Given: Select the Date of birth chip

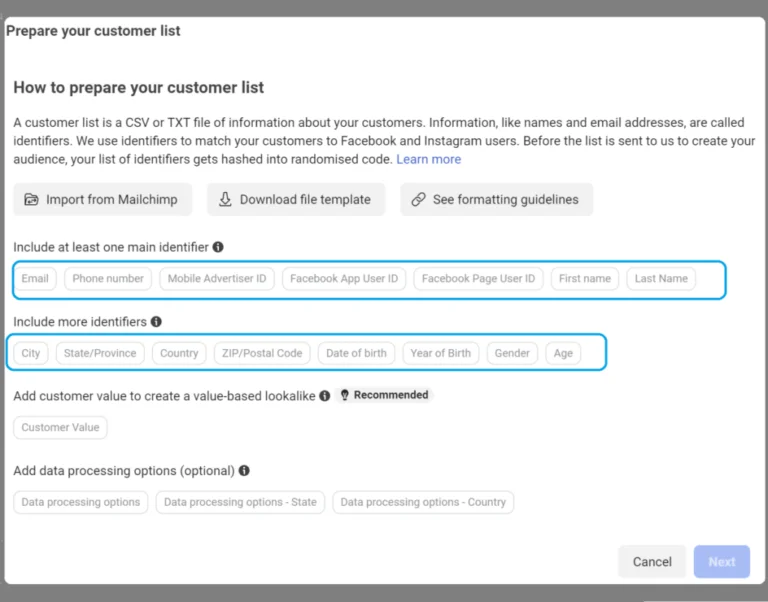Looking at the screenshot, I should coord(356,353).
